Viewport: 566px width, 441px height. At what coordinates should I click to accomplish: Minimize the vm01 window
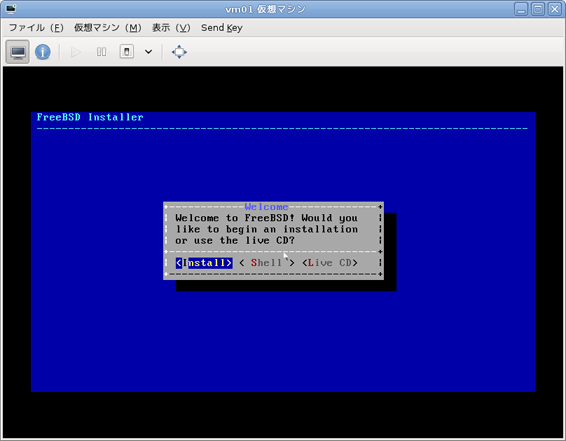pyautogui.click(x=521, y=9)
